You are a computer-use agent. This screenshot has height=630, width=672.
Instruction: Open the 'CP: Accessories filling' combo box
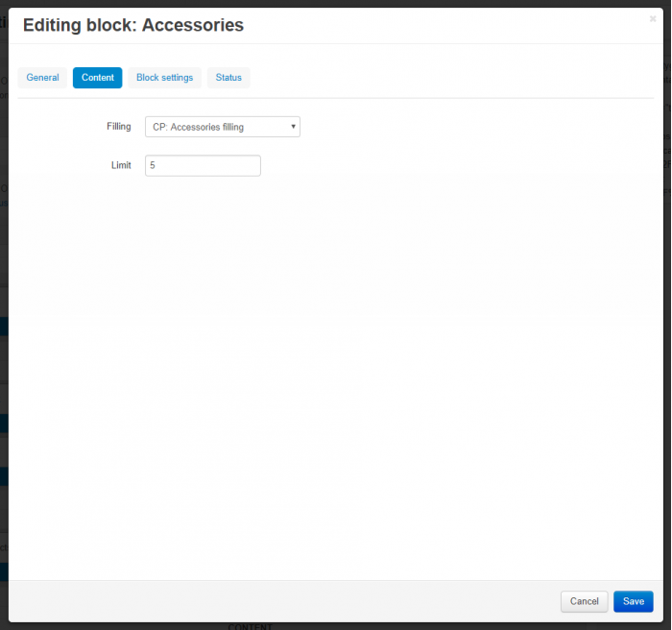223,127
